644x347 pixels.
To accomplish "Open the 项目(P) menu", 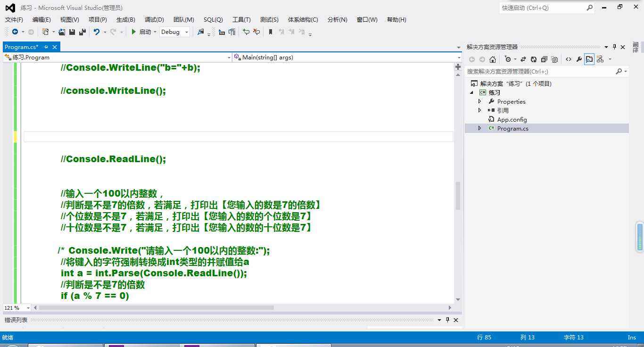I will 98,19.
